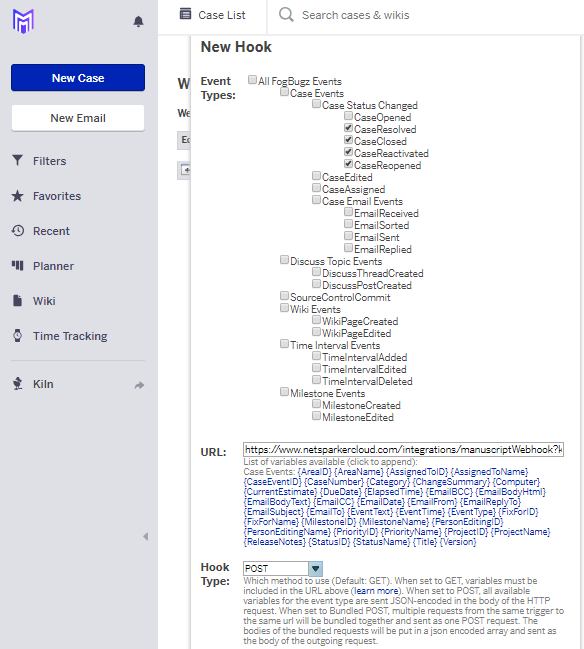
Task: Append the {Title} variable link
Action: click(425, 542)
